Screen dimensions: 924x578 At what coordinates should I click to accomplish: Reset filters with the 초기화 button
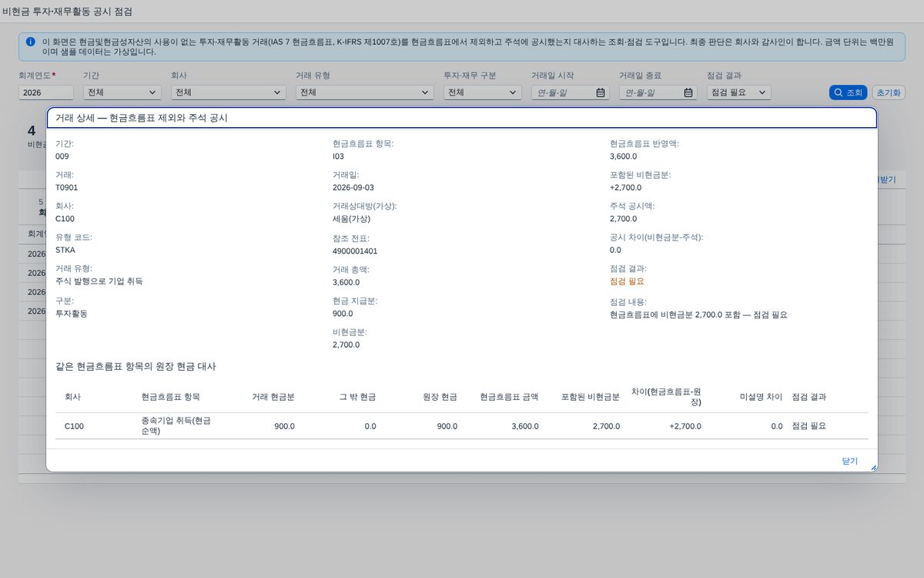[888, 92]
